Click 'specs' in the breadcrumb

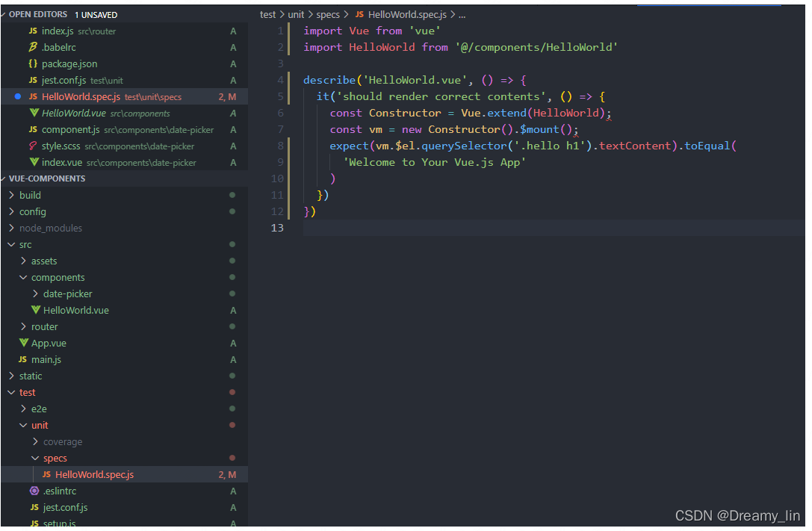[329, 14]
